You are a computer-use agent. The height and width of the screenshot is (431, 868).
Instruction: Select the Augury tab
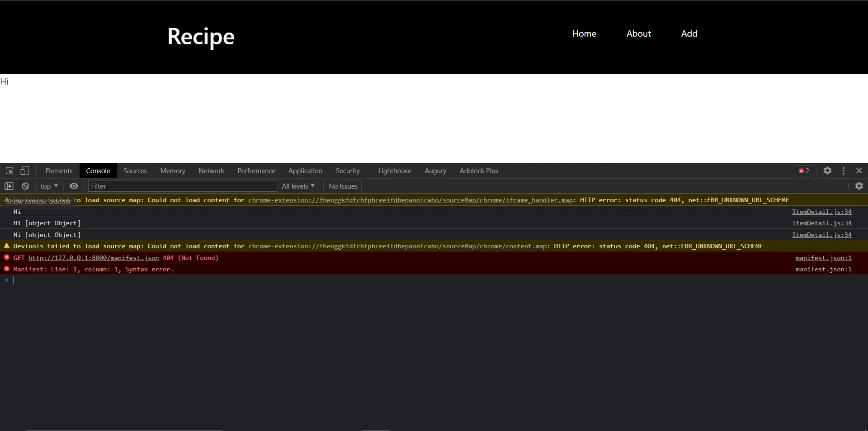[x=435, y=171]
